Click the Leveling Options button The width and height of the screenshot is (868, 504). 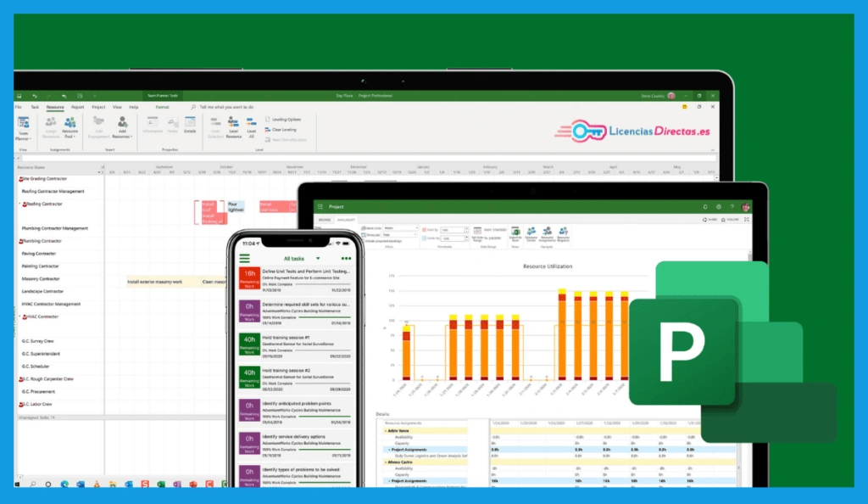(x=284, y=120)
